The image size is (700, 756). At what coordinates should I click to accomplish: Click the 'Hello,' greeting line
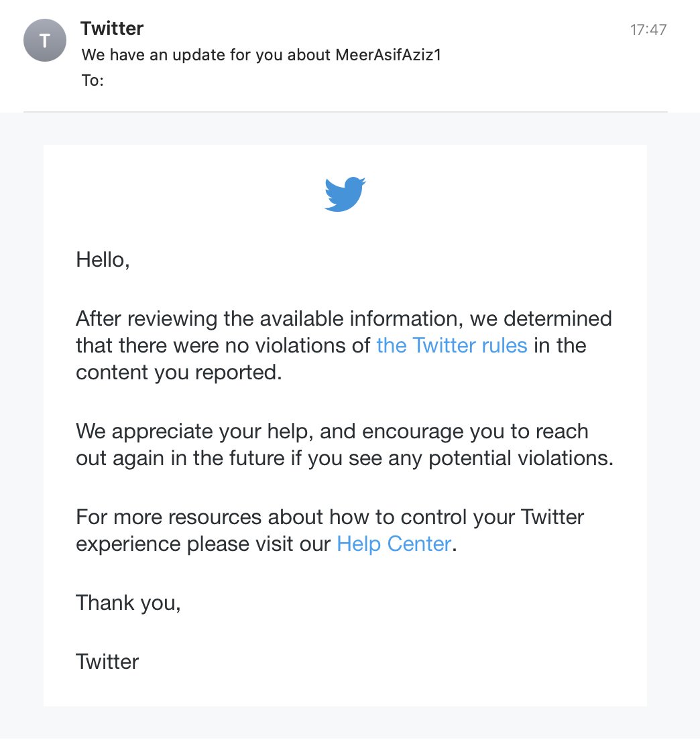103,259
